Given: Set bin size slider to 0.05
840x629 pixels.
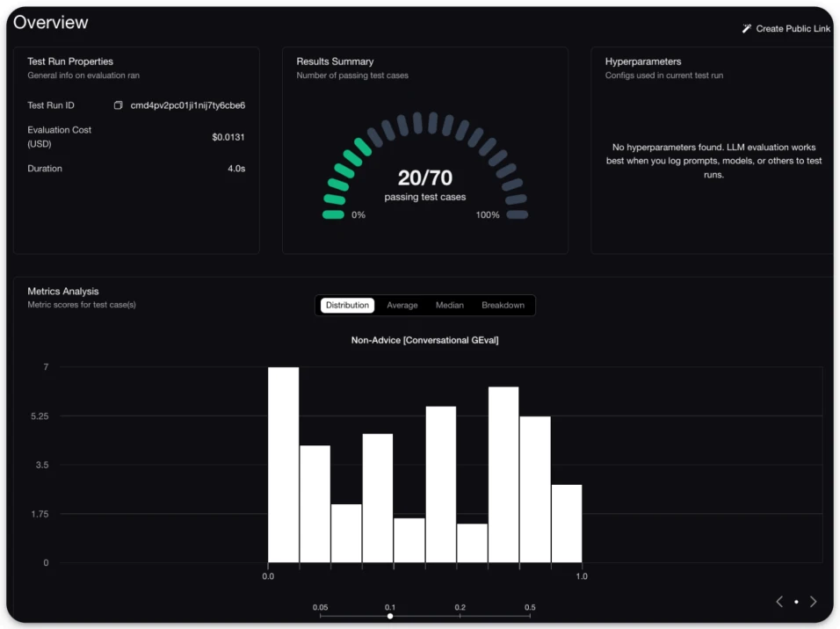Looking at the screenshot, I should coord(321,616).
